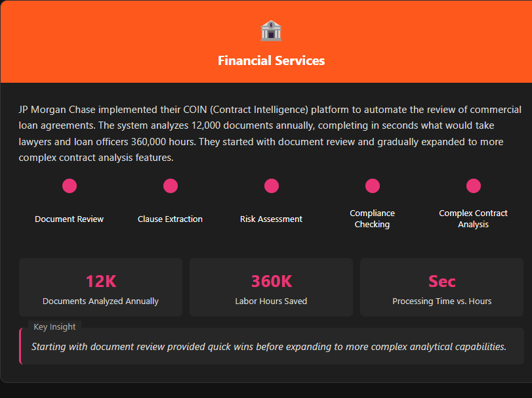The height and width of the screenshot is (398, 532).
Task: Click the Document Review label
Action: click(x=70, y=219)
